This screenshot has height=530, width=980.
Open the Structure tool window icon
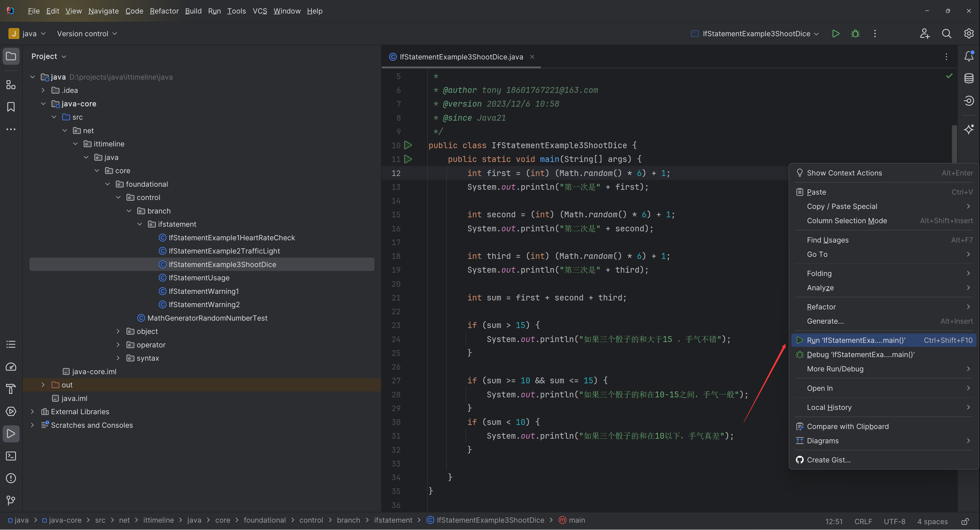point(11,84)
